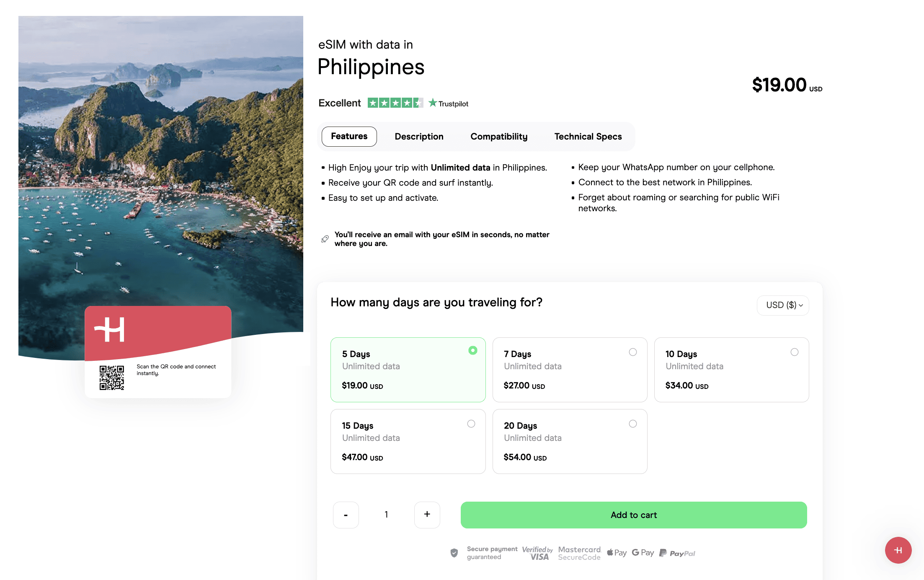Viewport: 924px width, 580px height.
Task: Click the Trustpilot logo
Action: pyautogui.click(x=449, y=104)
